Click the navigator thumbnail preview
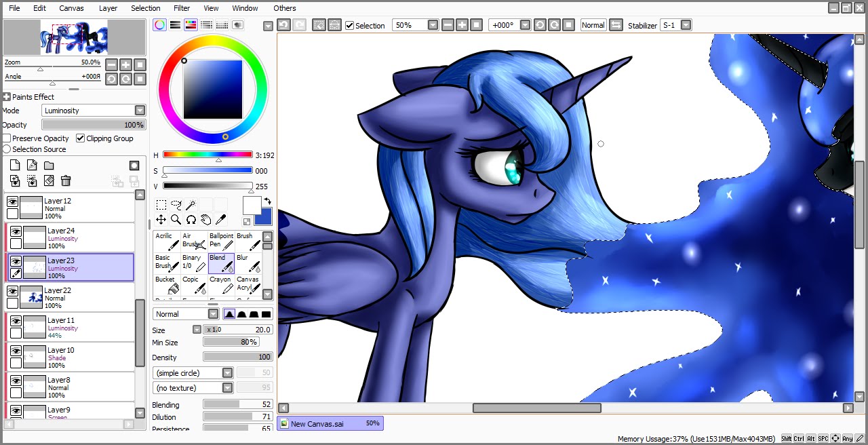 pos(75,37)
